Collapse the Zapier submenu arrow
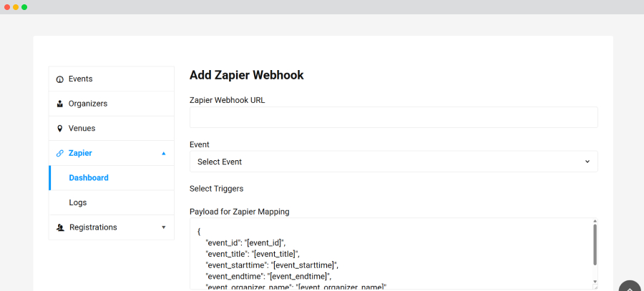This screenshot has width=644, height=291. click(163, 153)
